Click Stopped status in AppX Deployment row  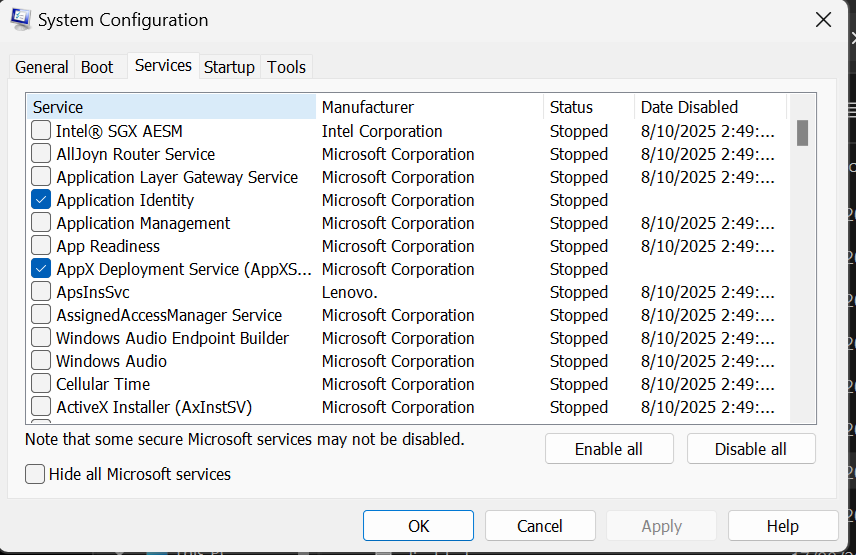click(579, 268)
